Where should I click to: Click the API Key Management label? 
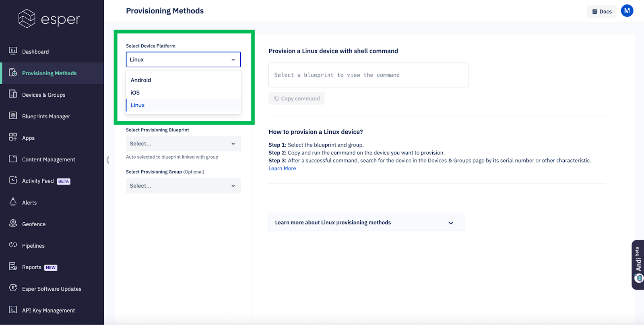click(x=48, y=311)
